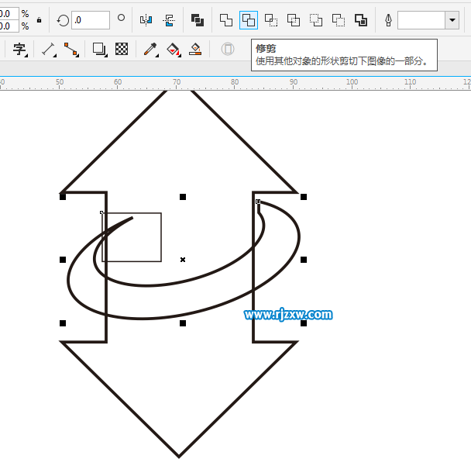Click the center X marker of selection
The image size is (471, 476).
click(x=183, y=260)
